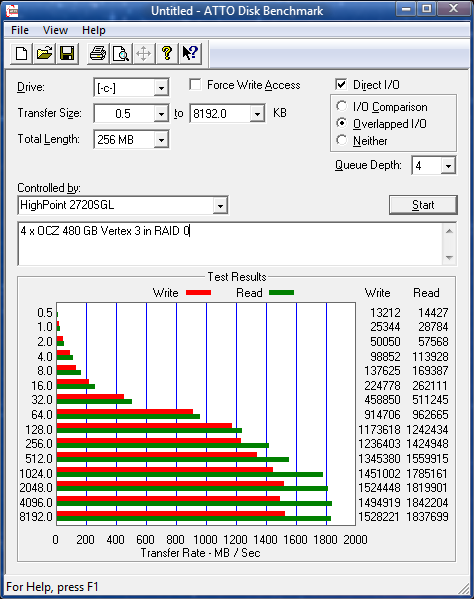474x599 pixels.
Task: Save results using the floppy disk icon
Action: [67, 53]
